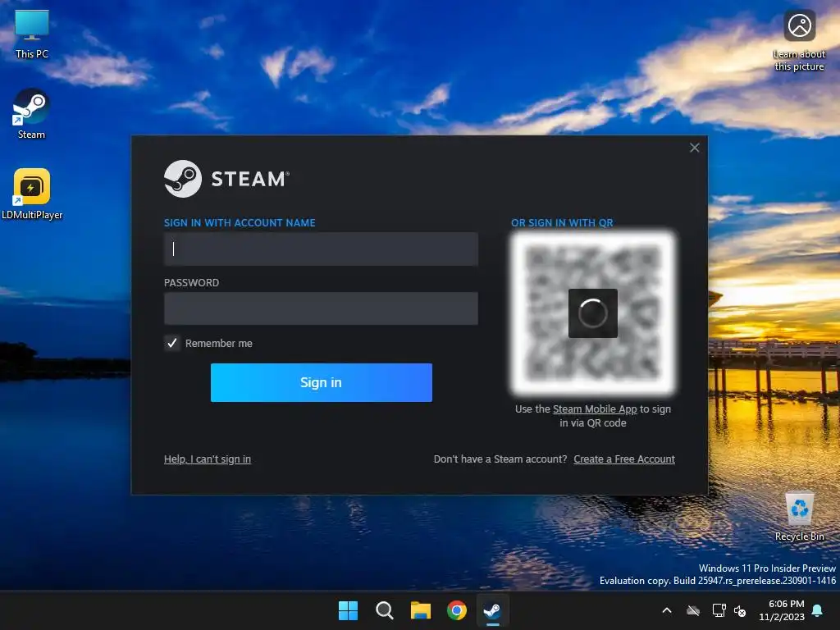This screenshot has height=630, width=840.
Task: Open taskbar Search
Action: (385, 610)
